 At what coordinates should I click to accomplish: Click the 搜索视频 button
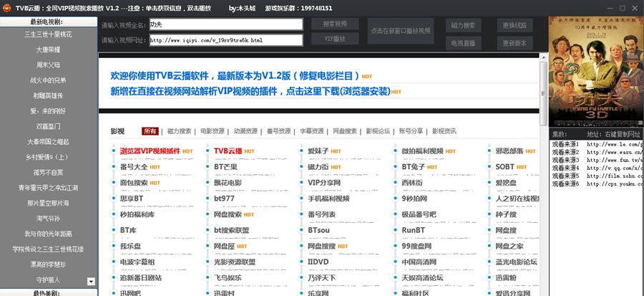(x=335, y=24)
